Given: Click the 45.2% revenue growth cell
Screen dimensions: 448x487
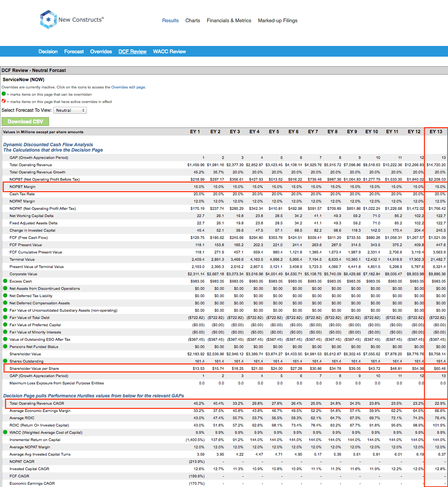Looking at the screenshot, I should point(199,172).
